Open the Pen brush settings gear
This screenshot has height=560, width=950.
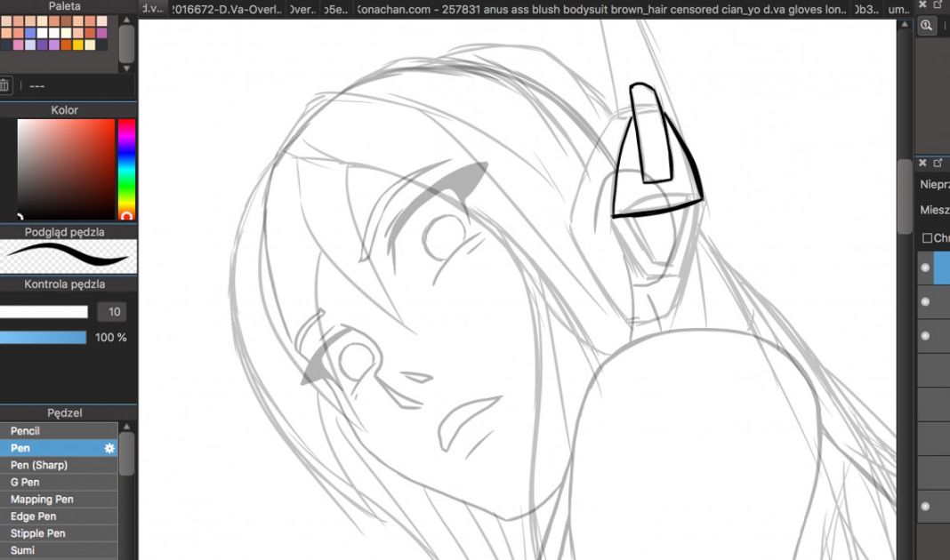109,449
